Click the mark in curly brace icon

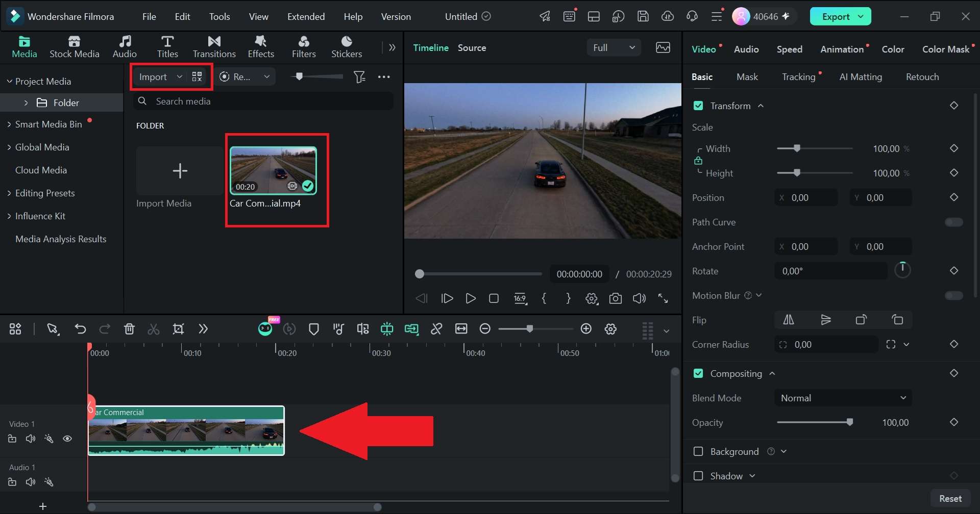[544, 299]
